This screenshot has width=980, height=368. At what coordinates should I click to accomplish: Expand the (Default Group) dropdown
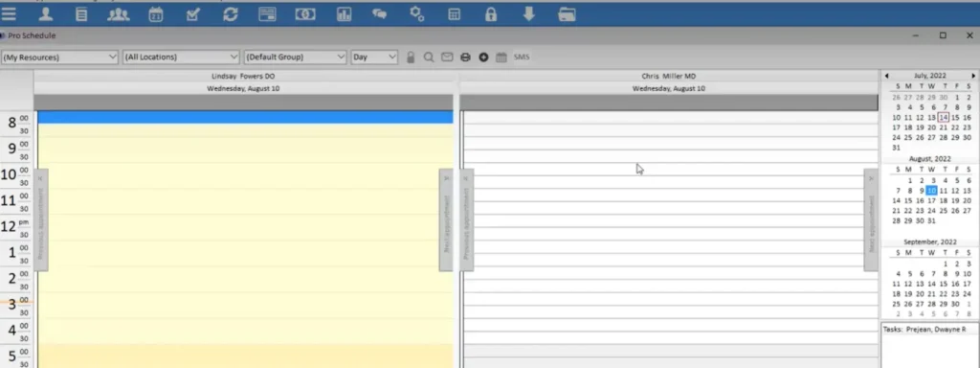coord(295,57)
